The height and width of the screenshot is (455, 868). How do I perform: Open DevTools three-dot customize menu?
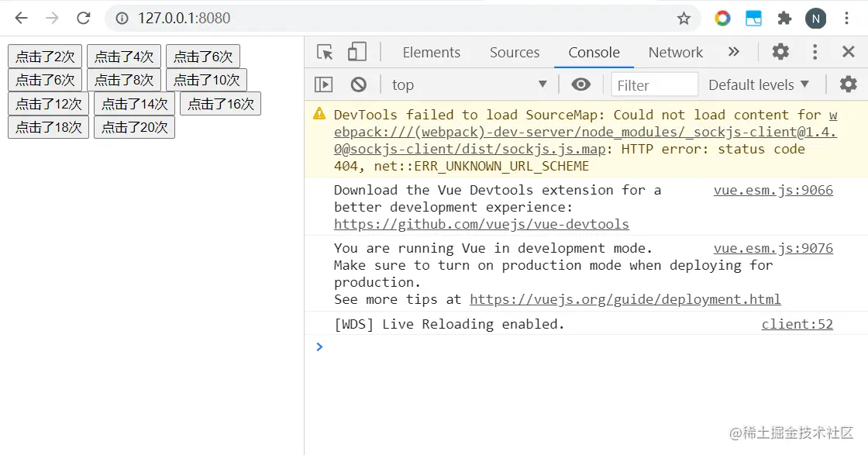coord(815,52)
